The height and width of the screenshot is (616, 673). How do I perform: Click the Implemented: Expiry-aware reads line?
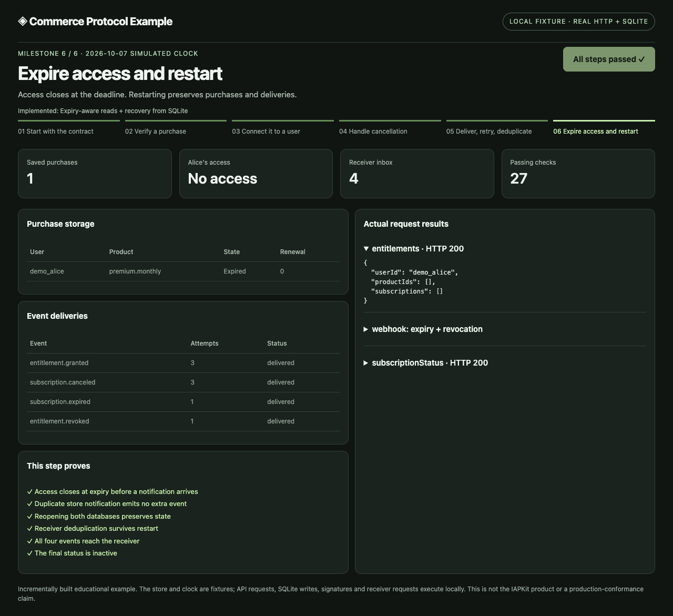pyautogui.click(x=103, y=111)
